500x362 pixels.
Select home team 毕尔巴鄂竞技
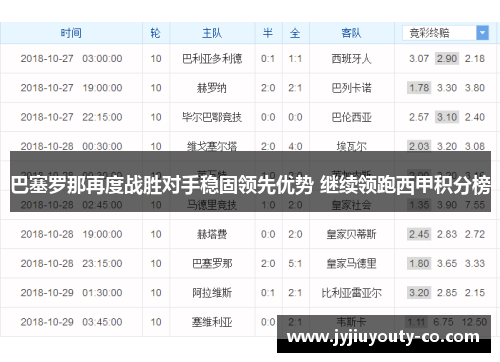tap(212, 117)
